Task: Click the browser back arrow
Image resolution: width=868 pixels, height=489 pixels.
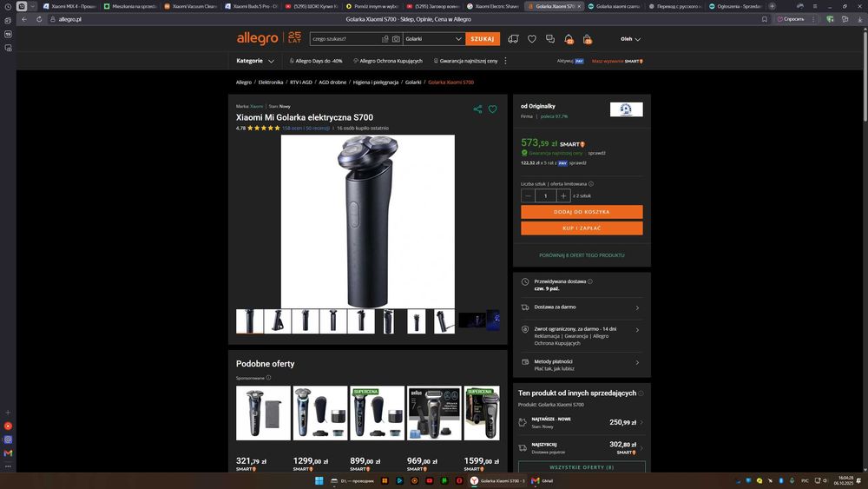Action: coord(24,19)
